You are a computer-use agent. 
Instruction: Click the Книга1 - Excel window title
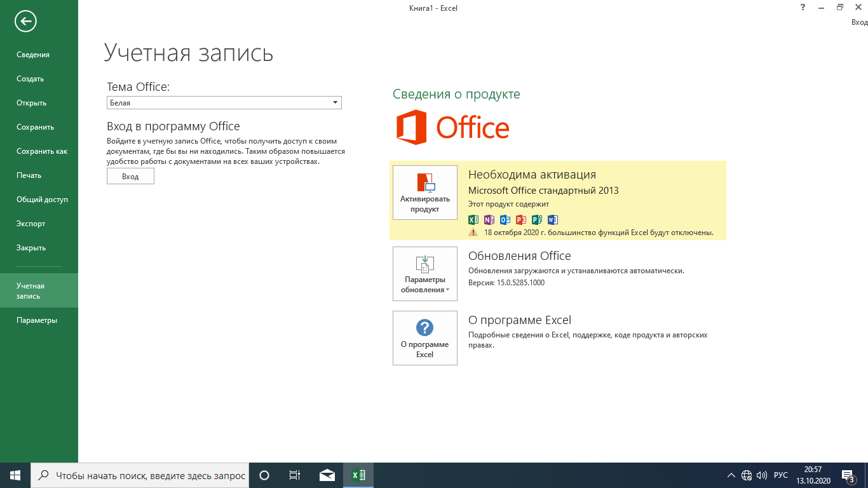[x=433, y=8]
